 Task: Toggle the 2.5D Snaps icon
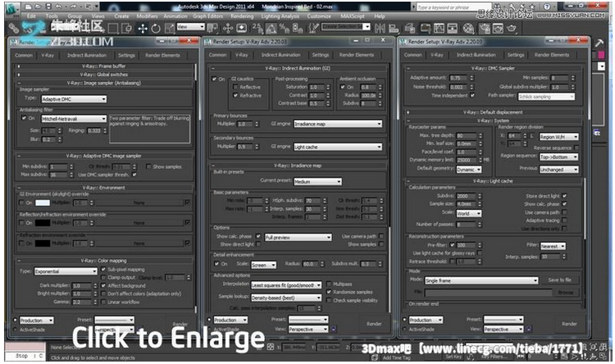(257, 28)
